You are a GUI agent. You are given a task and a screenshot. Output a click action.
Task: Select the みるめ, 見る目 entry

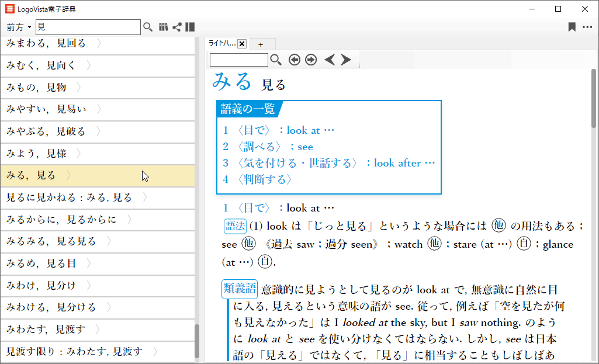coord(98,264)
